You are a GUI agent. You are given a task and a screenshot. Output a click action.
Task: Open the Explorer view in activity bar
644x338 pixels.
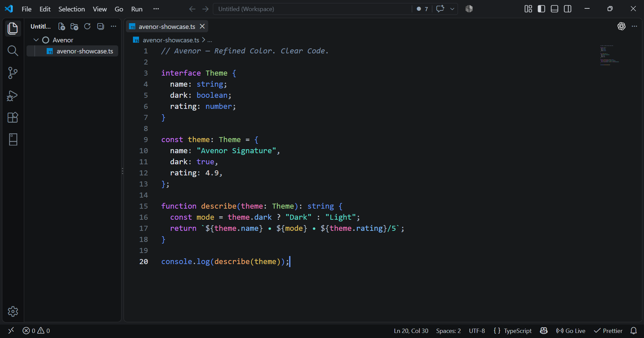click(x=13, y=29)
